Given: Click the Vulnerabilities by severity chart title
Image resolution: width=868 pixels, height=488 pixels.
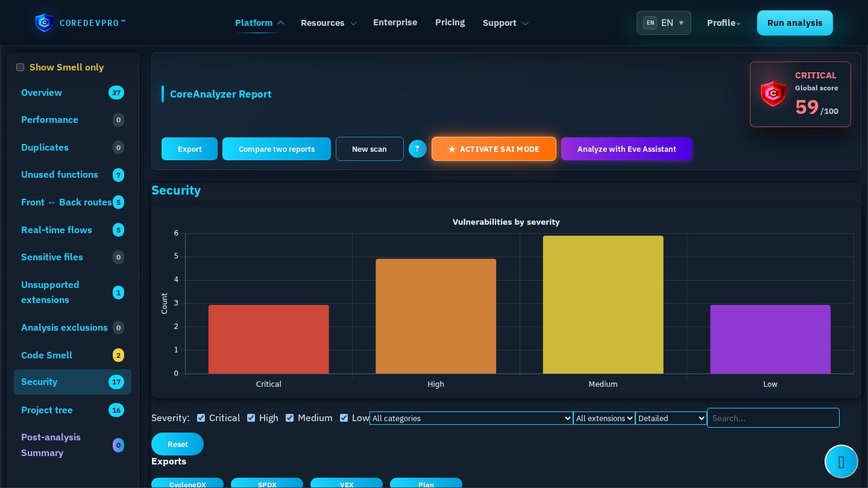Looking at the screenshot, I should click(x=506, y=222).
